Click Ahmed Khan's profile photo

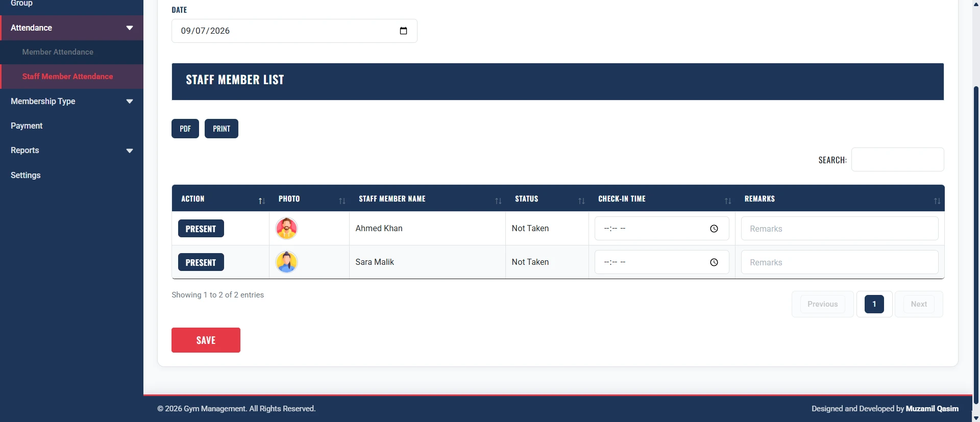click(286, 228)
